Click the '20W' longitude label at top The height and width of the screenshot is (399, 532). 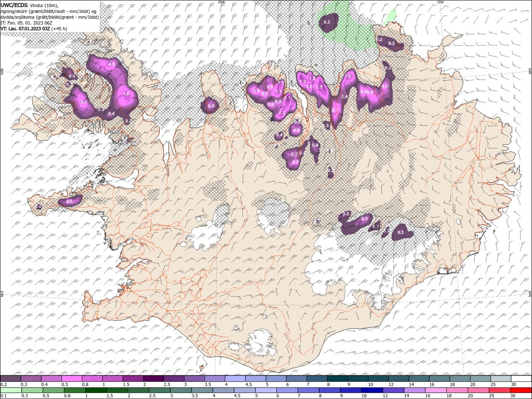click(x=222, y=2)
